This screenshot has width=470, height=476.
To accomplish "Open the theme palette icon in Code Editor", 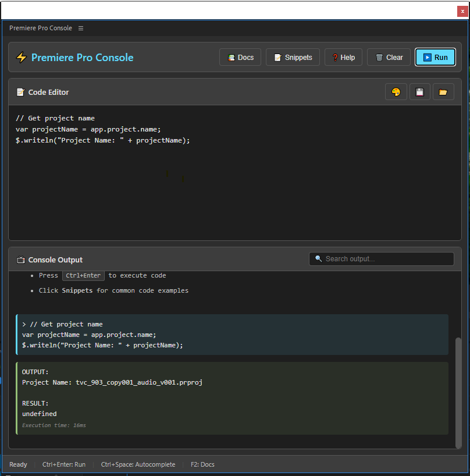I will (x=396, y=91).
